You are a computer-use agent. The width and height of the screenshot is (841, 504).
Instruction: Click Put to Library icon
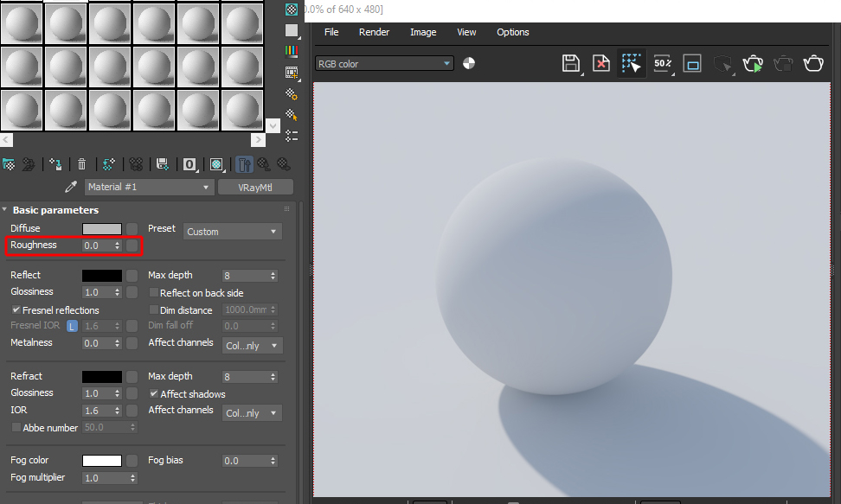[162, 164]
